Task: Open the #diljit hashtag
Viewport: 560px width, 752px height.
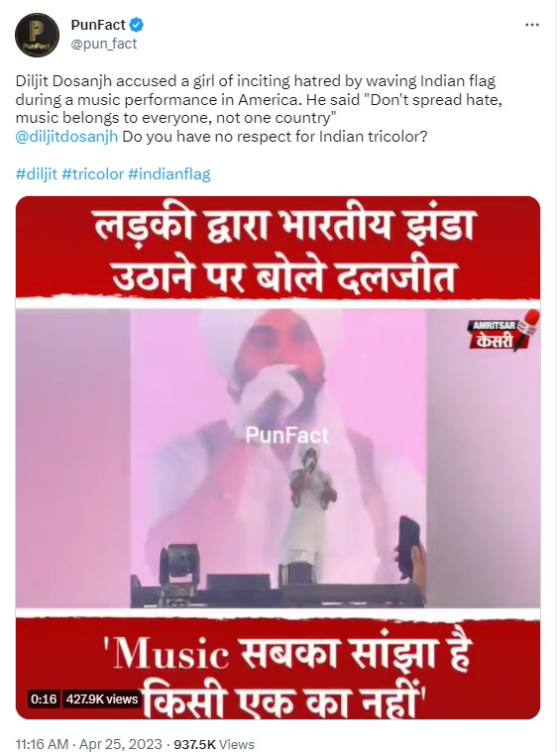Action: [x=37, y=173]
